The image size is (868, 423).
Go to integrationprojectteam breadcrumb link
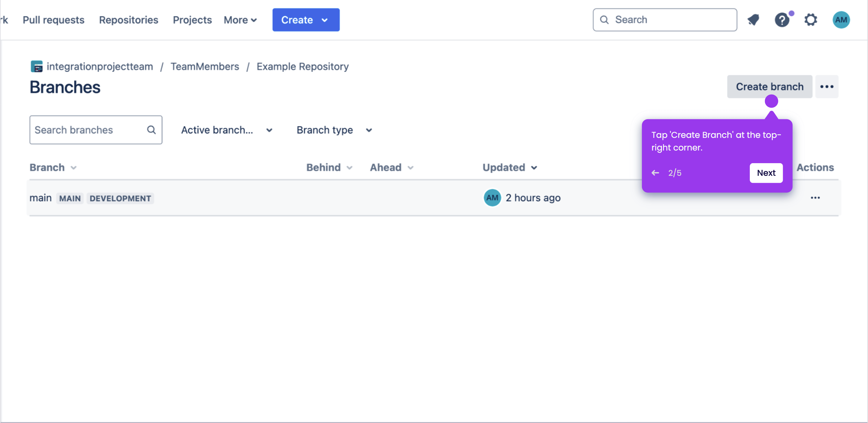(x=100, y=67)
